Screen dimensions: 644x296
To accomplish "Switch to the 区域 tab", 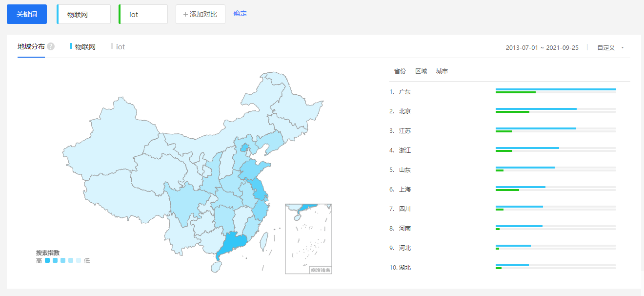I will click(x=421, y=71).
